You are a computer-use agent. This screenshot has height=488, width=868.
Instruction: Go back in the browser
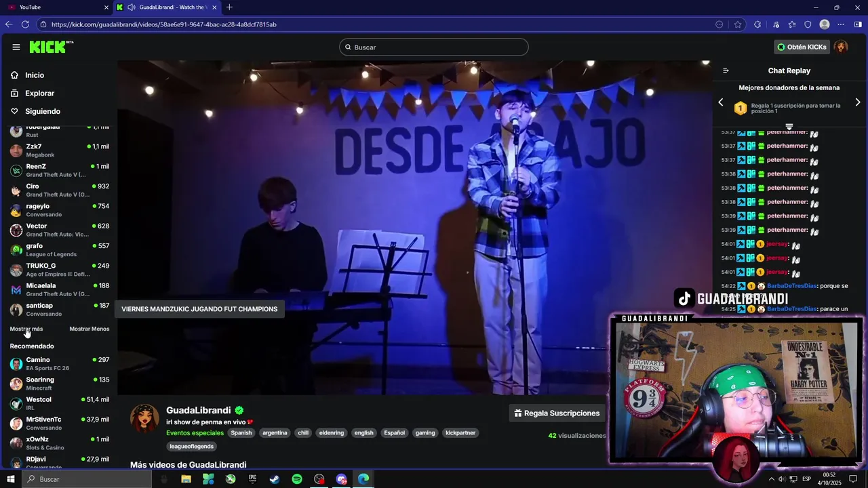pyautogui.click(x=9, y=24)
